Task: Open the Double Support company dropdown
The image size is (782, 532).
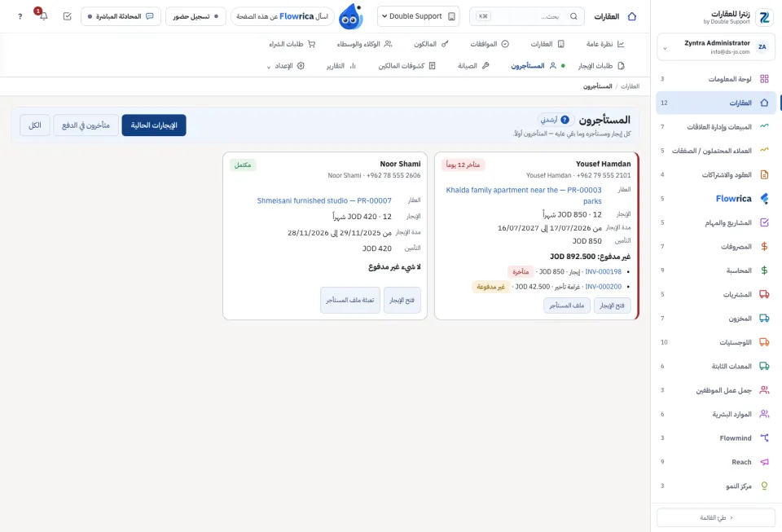Action: click(418, 16)
